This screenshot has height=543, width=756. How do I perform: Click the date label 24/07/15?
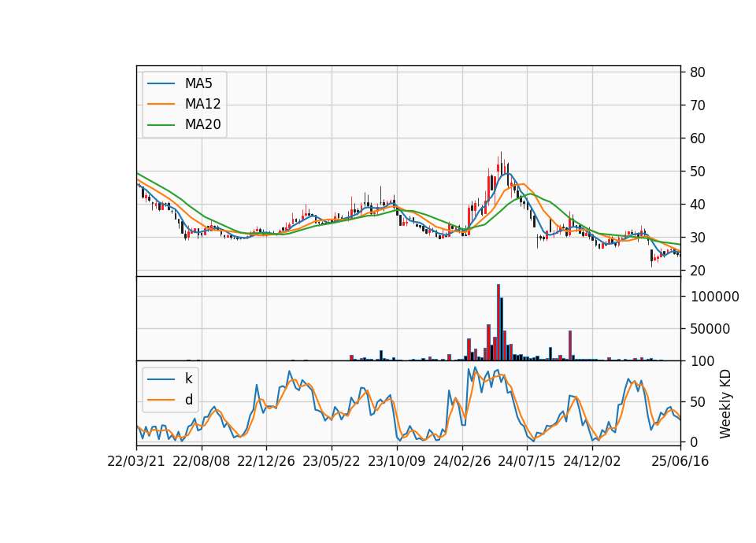[x=527, y=462]
